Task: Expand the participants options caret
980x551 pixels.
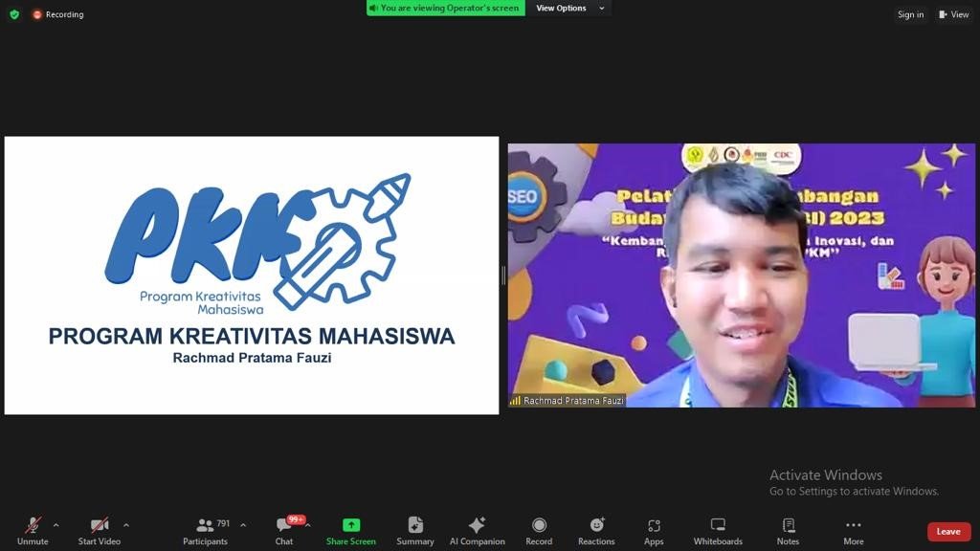Action: click(243, 525)
